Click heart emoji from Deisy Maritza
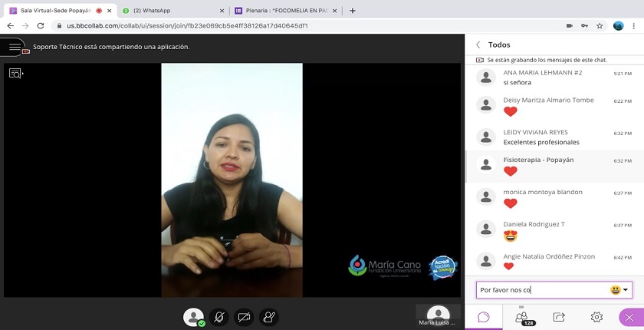The width and height of the screenshot is (644, 330). 511,111
